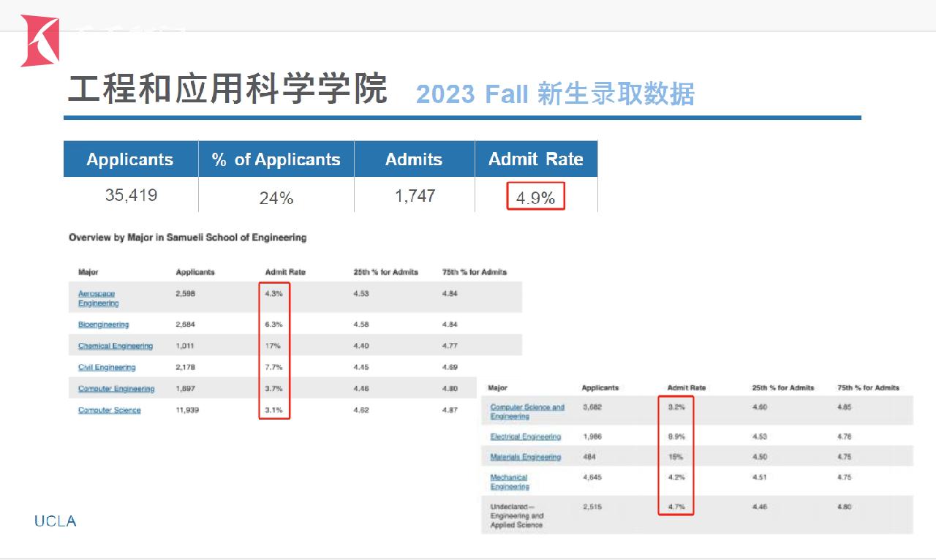Select Bioengineering admit rate 6.3%
The width and height of the screenshot is (936, 560).
[x=274, y=325]
